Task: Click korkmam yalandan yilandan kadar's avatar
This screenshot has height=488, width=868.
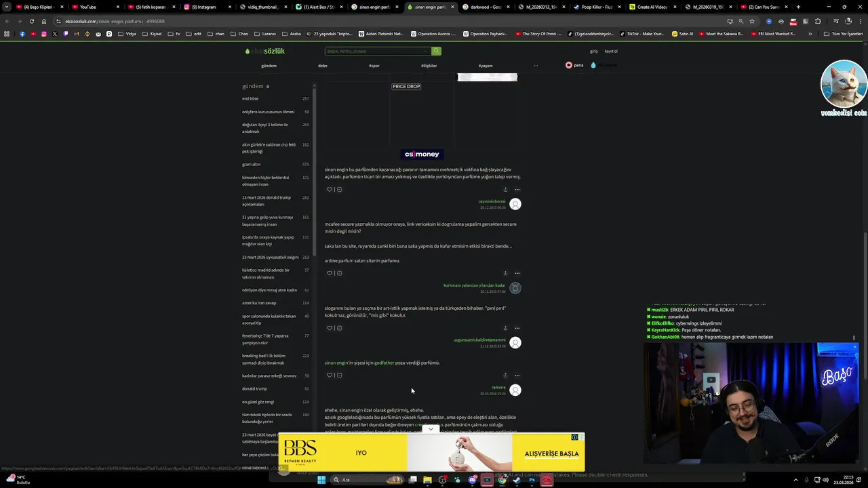Action: click(515, 288)
